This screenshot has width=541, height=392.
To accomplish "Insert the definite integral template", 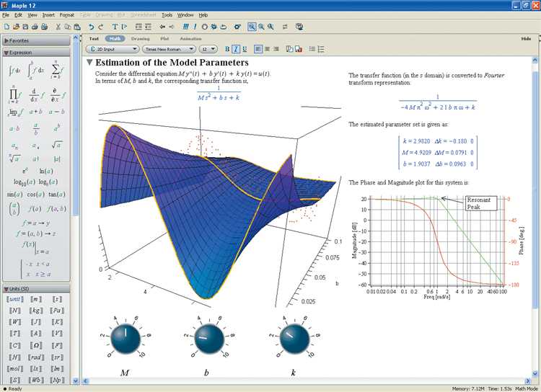I will 33,71.
